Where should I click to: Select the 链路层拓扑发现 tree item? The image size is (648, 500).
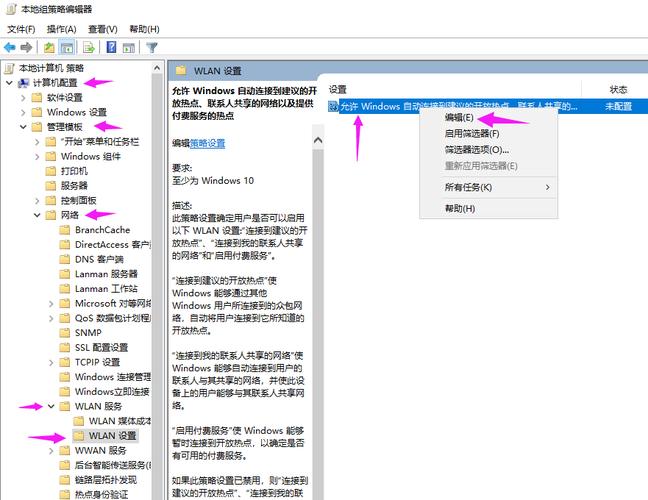point(106,480)
